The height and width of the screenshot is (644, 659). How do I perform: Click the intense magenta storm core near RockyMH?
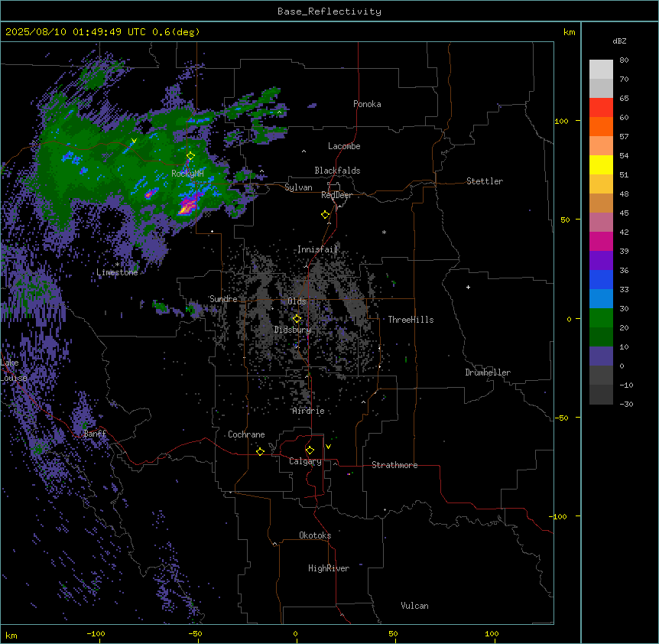(188, 207)
